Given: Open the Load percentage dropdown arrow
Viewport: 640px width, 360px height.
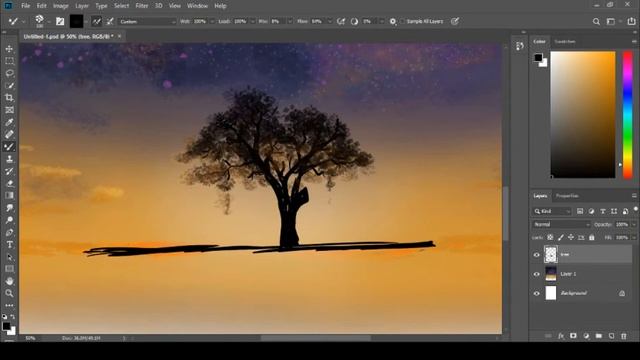Looking at the screenshot, I should point(252,21).
